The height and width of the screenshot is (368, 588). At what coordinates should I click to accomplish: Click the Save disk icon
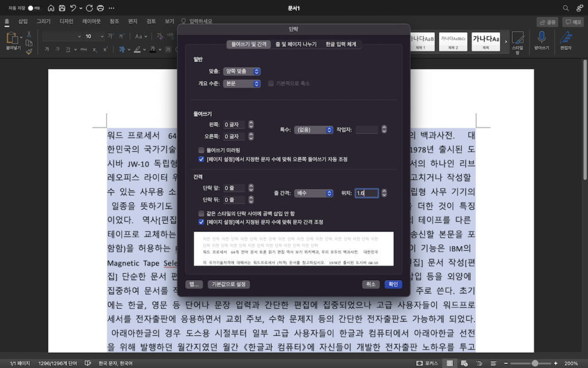point(62,8)
